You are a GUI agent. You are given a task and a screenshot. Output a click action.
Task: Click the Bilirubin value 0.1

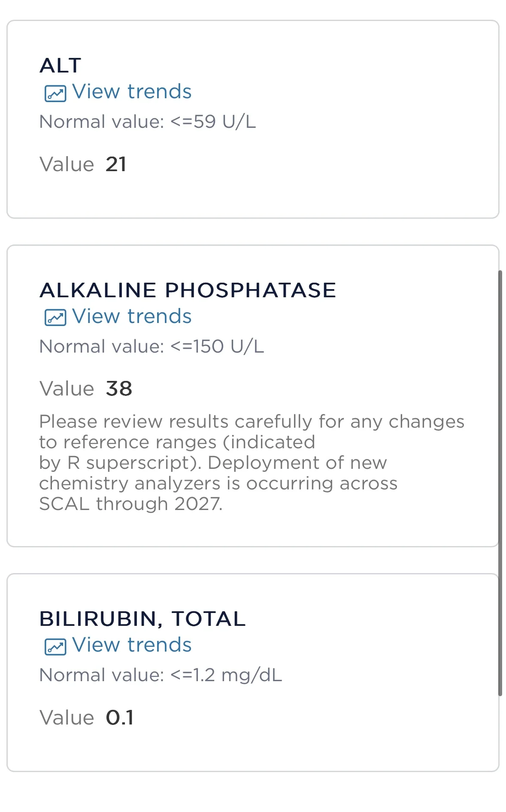click(120, 718)
